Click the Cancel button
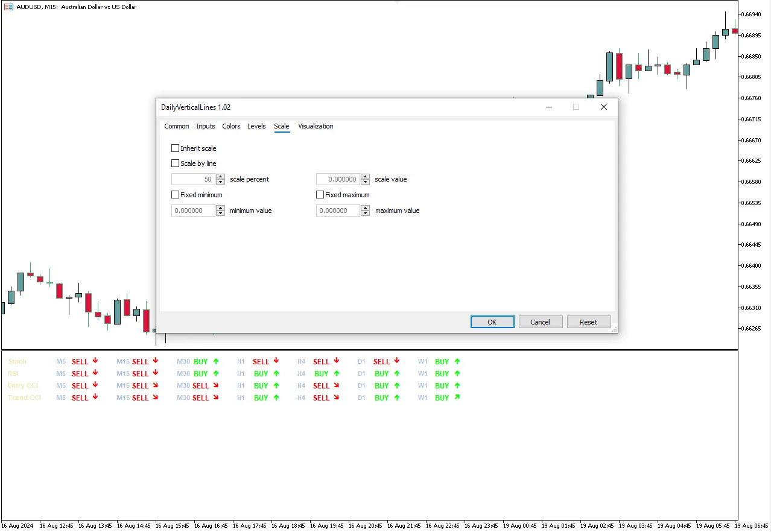Screen dimensions: 771x532 click(540, 322)
